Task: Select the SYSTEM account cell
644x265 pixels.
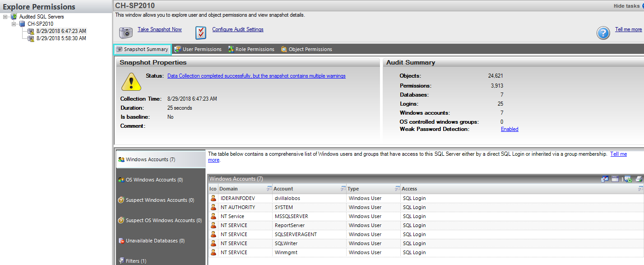Action: 310,207
